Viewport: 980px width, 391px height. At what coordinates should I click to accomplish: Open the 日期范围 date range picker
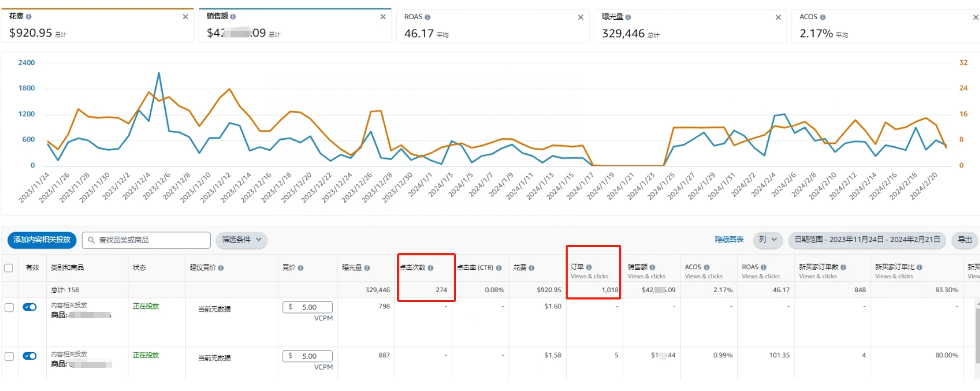867,240
